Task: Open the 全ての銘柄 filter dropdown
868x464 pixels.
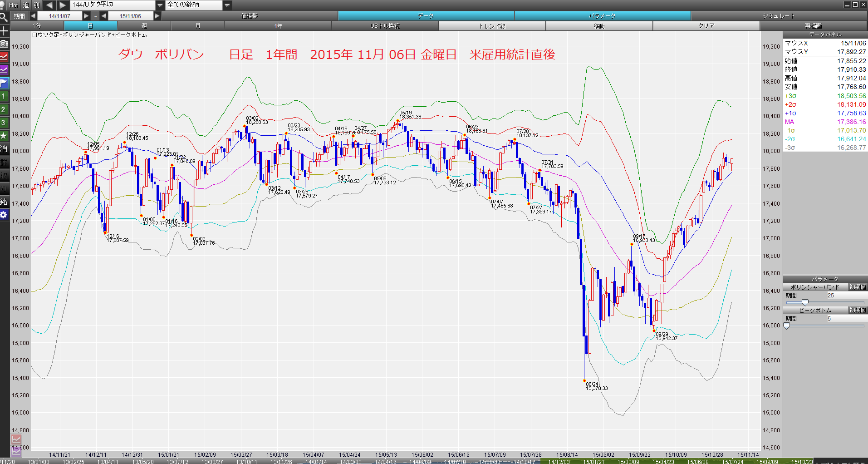Action: point(227,5)
